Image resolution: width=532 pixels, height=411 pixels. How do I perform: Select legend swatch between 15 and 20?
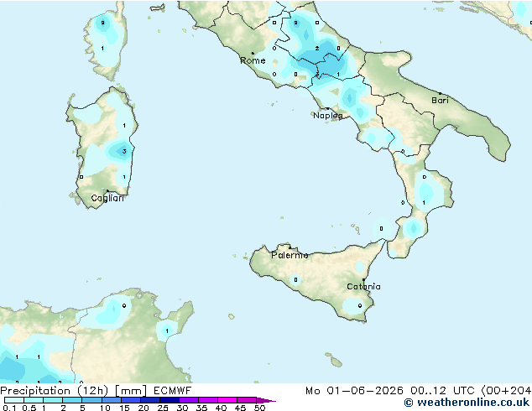[130, 400]
